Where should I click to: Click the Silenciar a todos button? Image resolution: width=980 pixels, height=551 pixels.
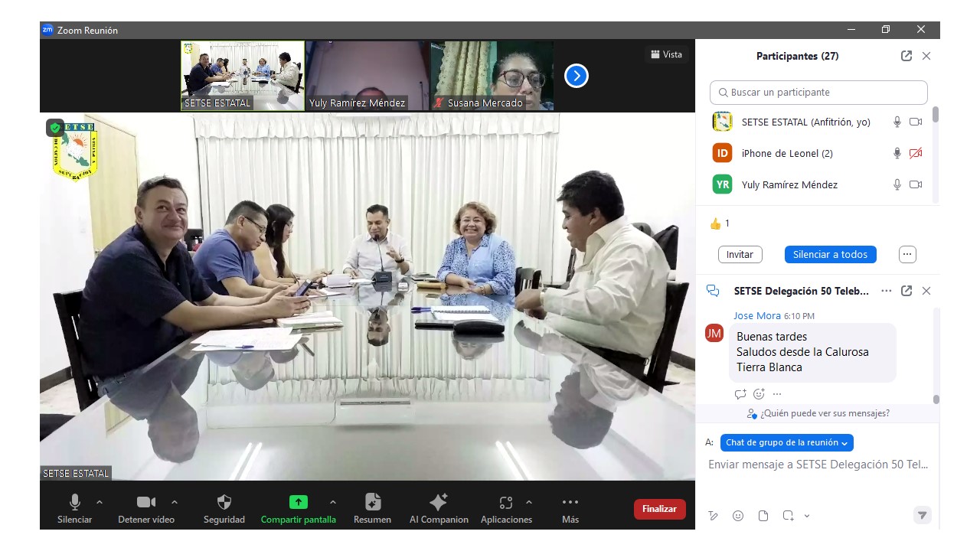830,254
